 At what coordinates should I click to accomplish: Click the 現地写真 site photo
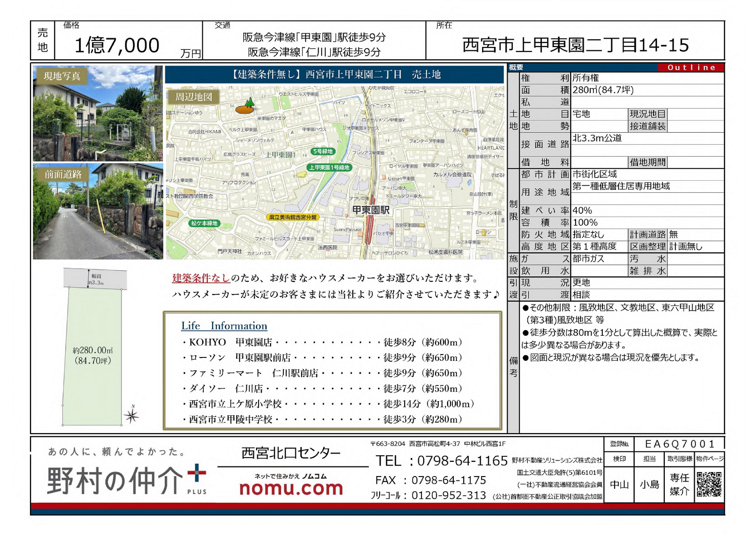pyautogui.click(x=98, y=113)
